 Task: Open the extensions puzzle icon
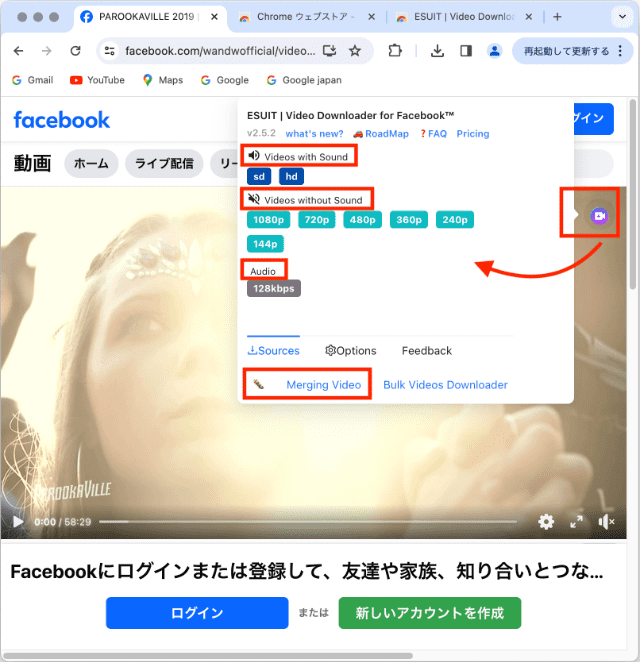395,51
